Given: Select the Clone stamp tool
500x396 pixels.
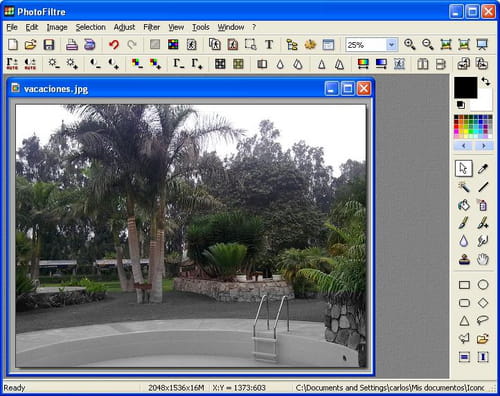Looking at the screenshot, I should click(x=464, y=259).
